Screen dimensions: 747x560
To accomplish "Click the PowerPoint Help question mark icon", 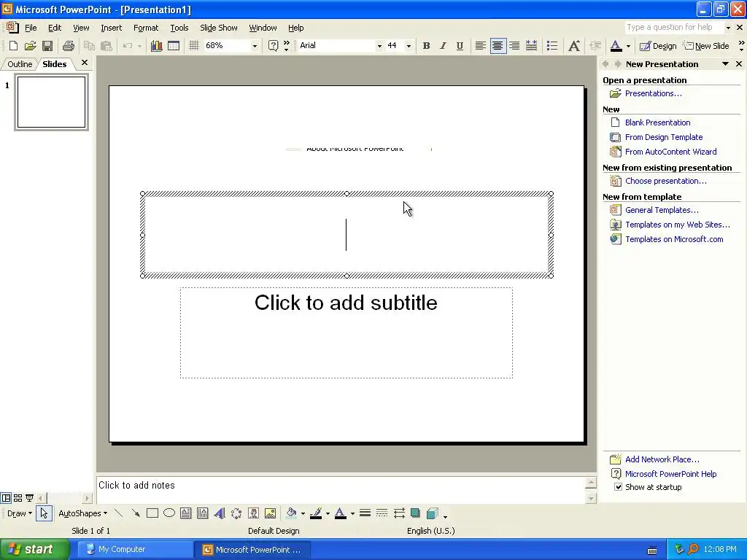I will pyautogui.click(x=273, y=46).
